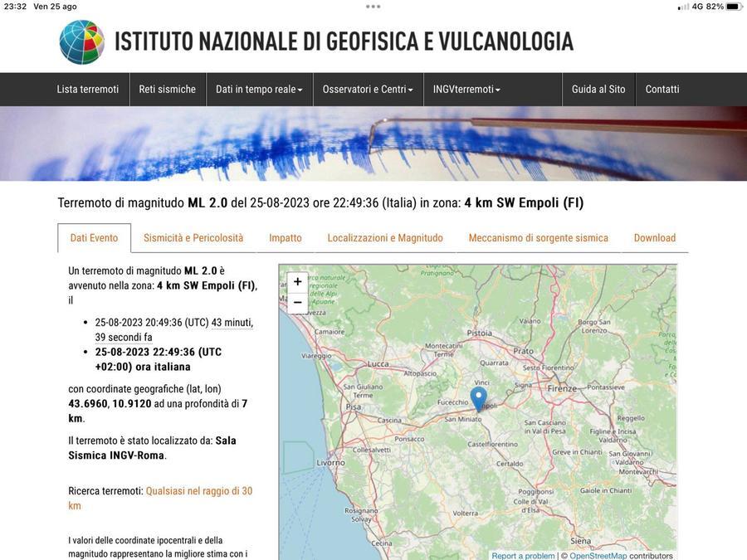This screenshot has height=560, width=747.
Task: Click Pistoia label on the map
Action: pyautogui.click(x=479, y=333)
